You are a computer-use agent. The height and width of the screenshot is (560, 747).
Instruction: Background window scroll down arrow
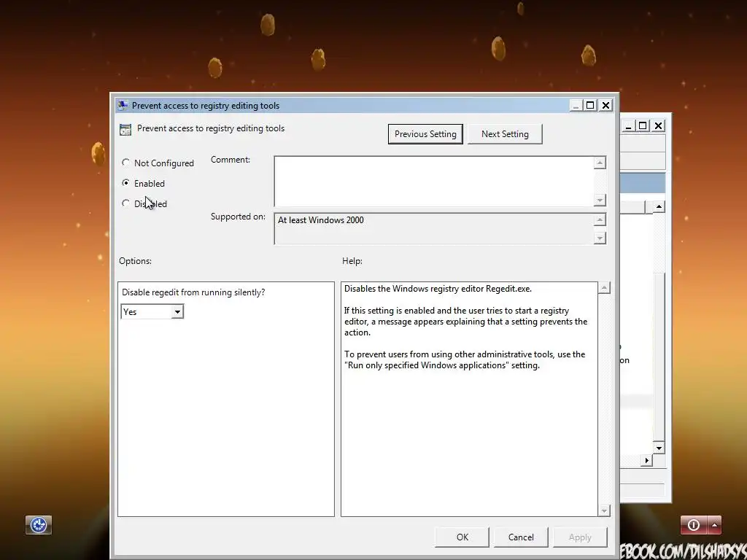(x=659, y=448)
